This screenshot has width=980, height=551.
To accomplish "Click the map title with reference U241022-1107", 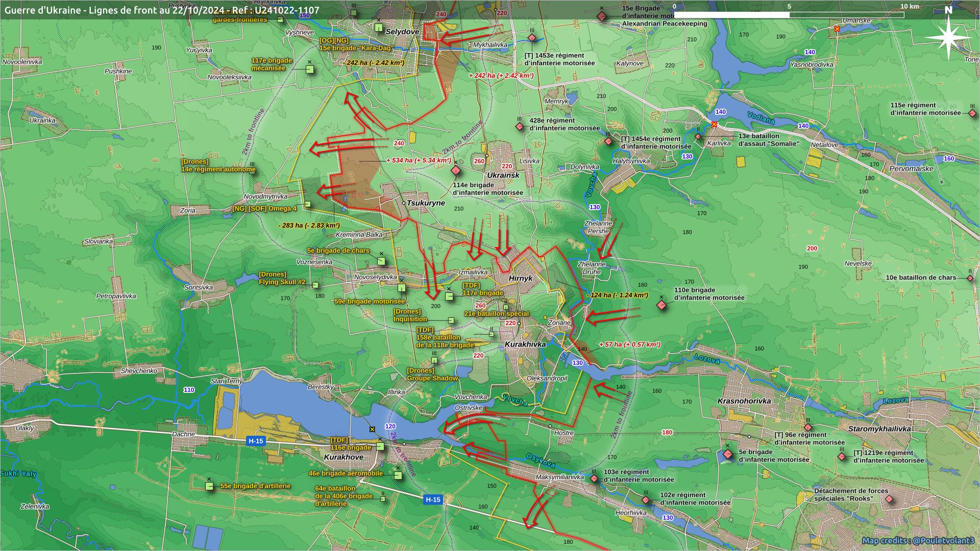I will pos(162,10).
